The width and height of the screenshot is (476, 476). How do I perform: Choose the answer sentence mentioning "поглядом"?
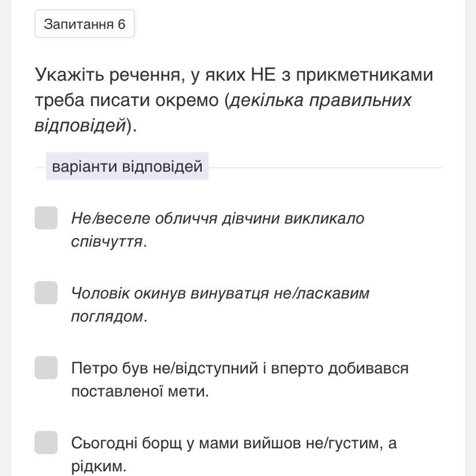click(x=220, y=304)
